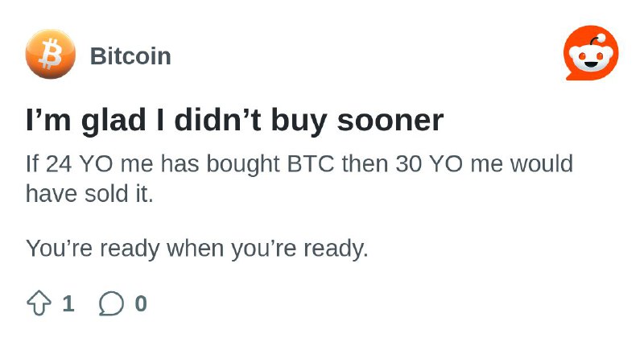Click the upvote arrow icon
644x346 pixels.
[x=39, y=303]
